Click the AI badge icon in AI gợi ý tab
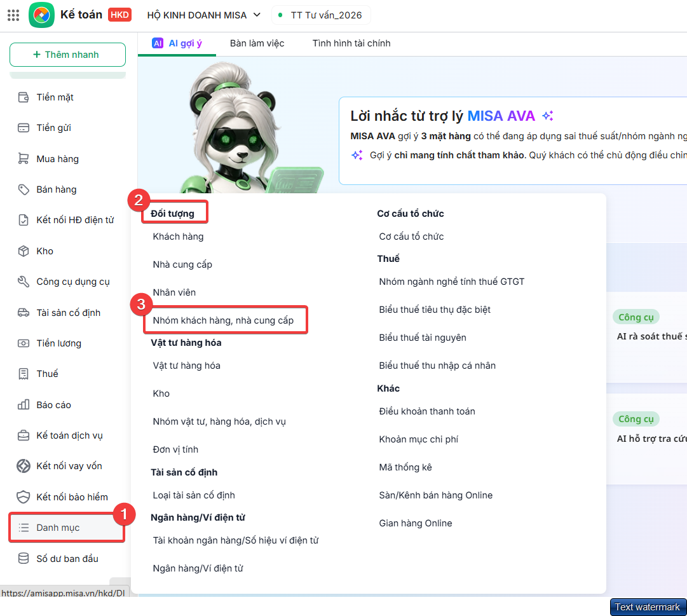This screenshot has height=616, width=687. pos(158,43)
